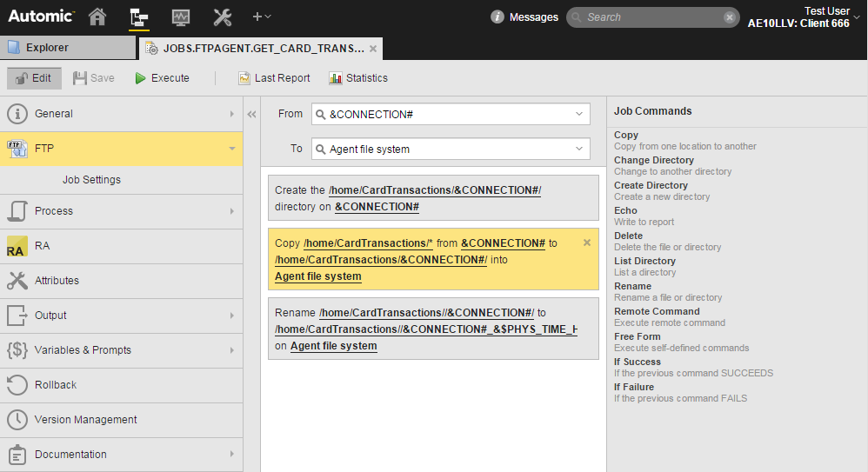Select Job Settings under FTP

point(91,180)
